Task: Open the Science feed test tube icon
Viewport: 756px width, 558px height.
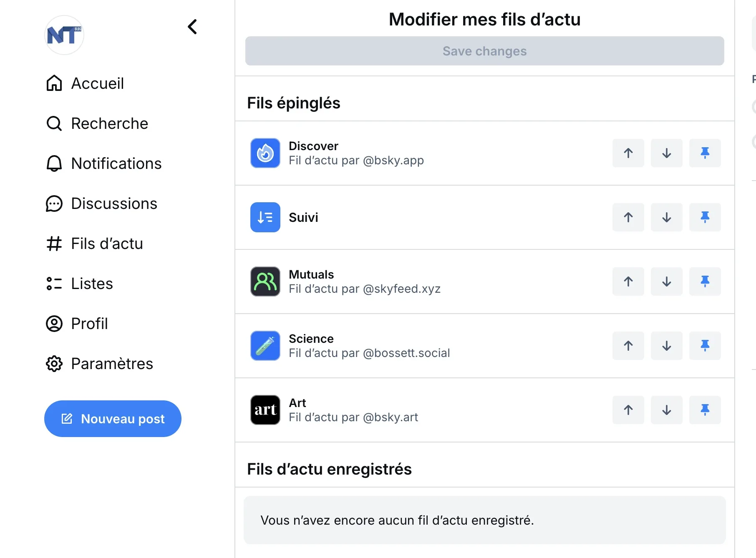Action: point(265,346)
